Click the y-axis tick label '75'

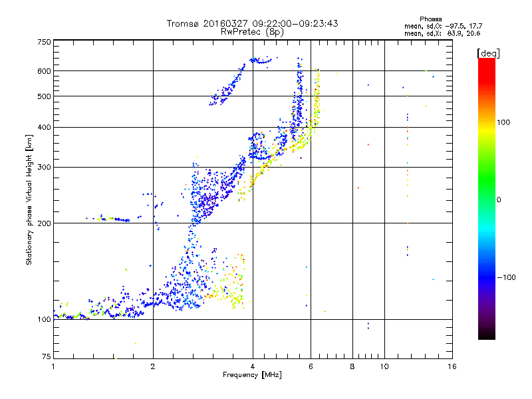coord(47,356)
